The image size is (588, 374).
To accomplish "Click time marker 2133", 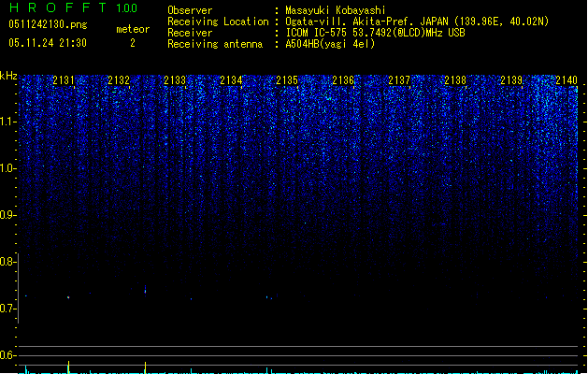I will 175,80.
